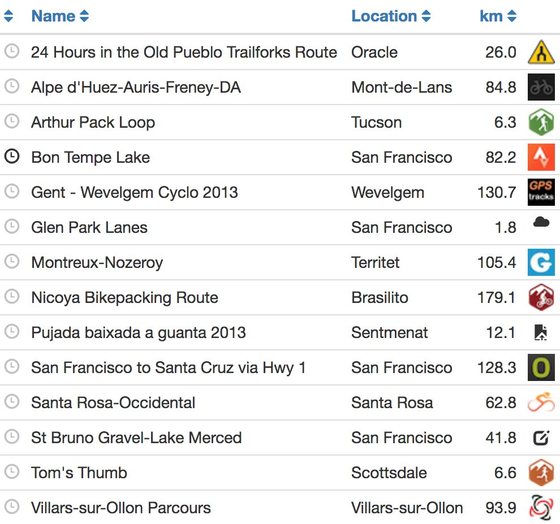
Task: Open the Alpe d'Huez-Auris-Freney-DA route
Action: (x=136, y=88)
